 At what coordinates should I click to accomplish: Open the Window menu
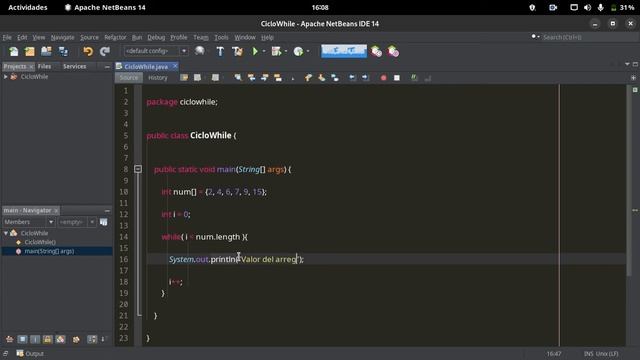pyautogui.click(x=244, y=37)
